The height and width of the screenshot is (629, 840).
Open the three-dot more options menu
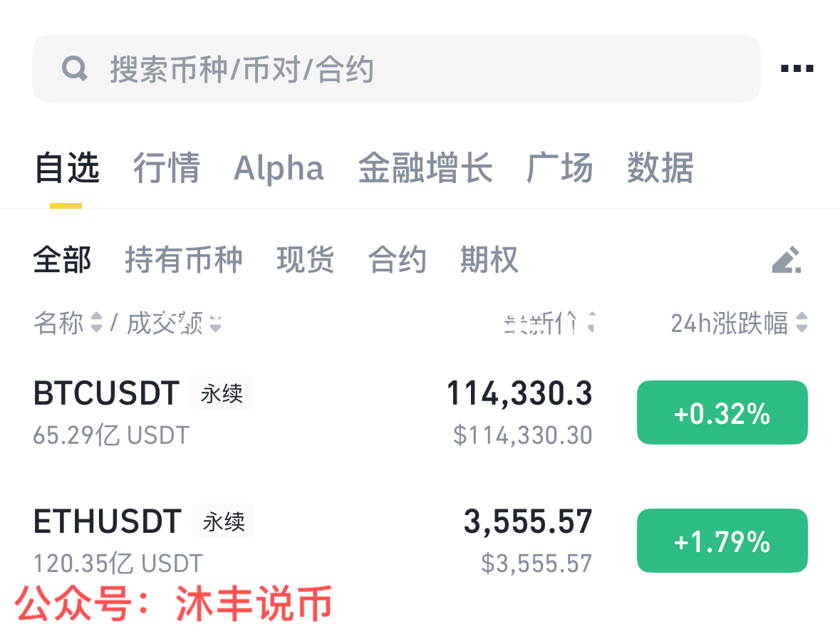click(x=797, y=69)
